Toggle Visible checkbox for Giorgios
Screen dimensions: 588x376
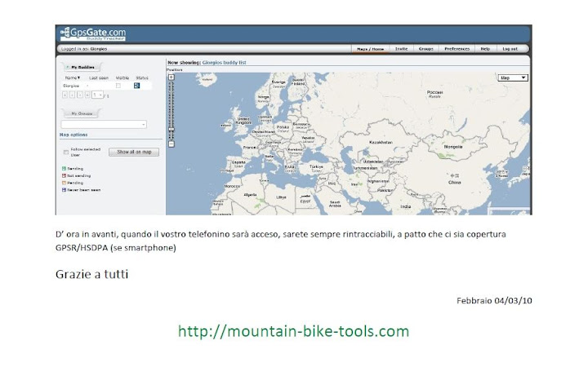click(x=118, y=86)
